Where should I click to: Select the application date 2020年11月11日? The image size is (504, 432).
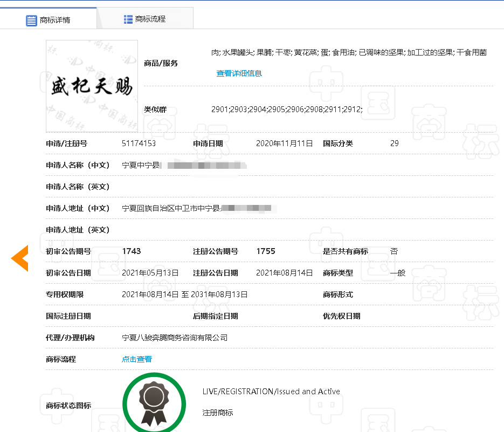[284, 143]
